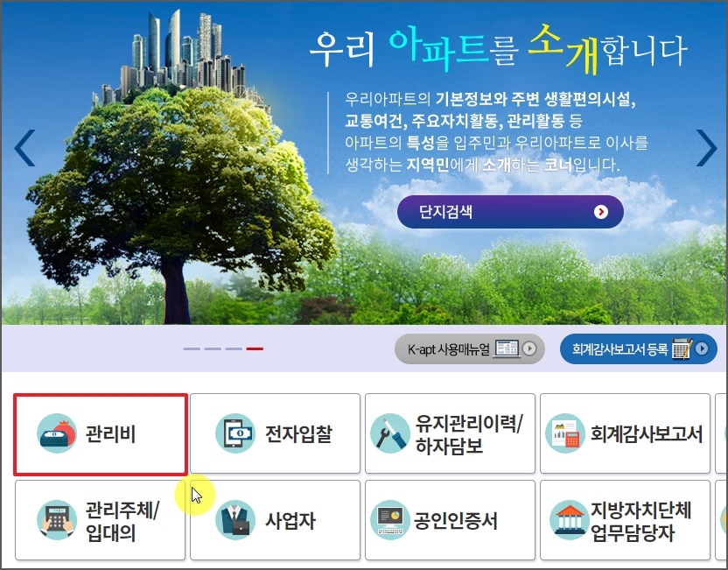Click the wrench and screwdriver maintenance icon

390,433
